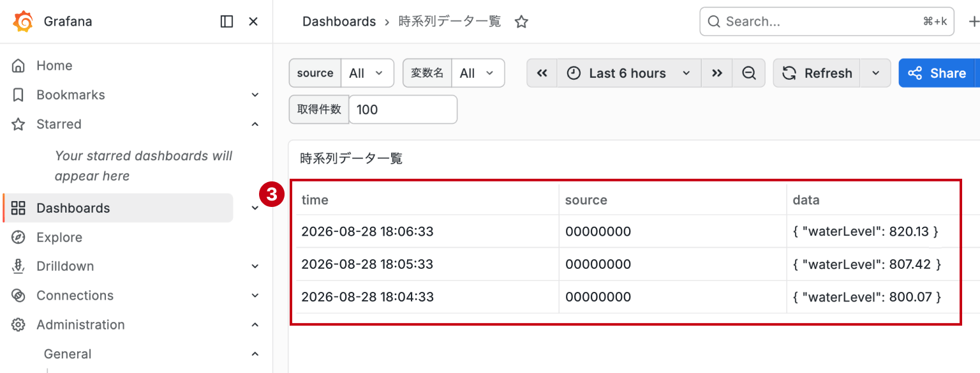Open the General submenu item
Screen dimensions: 980x373
68,354
